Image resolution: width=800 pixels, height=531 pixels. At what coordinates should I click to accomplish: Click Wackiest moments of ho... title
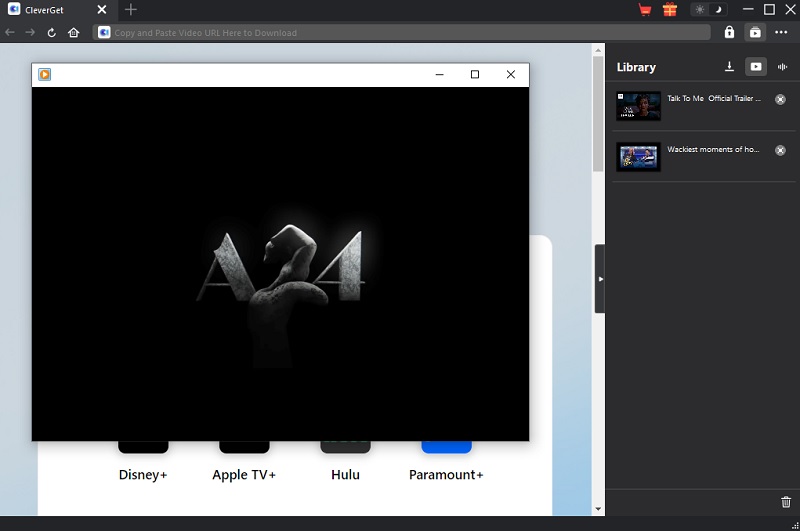point(713,149)
